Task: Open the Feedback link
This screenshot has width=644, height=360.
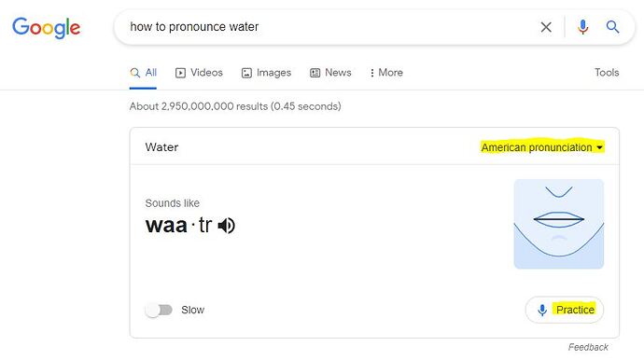Action: [588, 347]
